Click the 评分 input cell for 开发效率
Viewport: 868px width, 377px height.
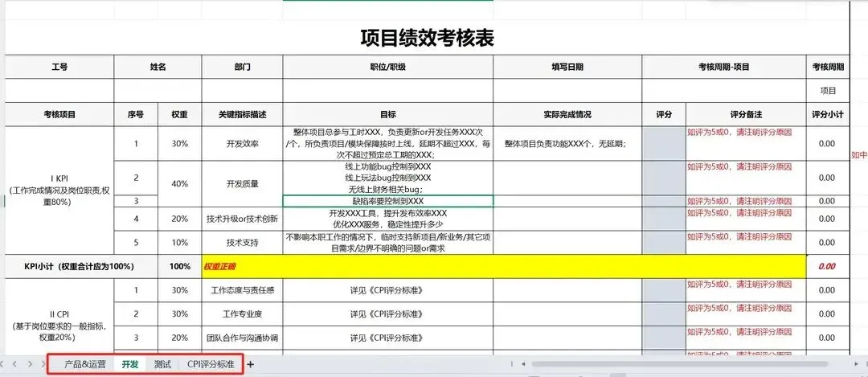point(665,144)
